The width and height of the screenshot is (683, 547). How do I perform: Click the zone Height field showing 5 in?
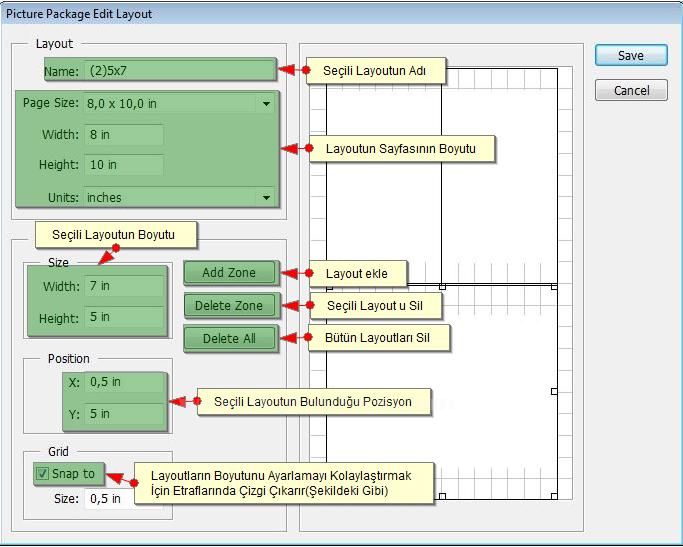click(x=124, y=317)
